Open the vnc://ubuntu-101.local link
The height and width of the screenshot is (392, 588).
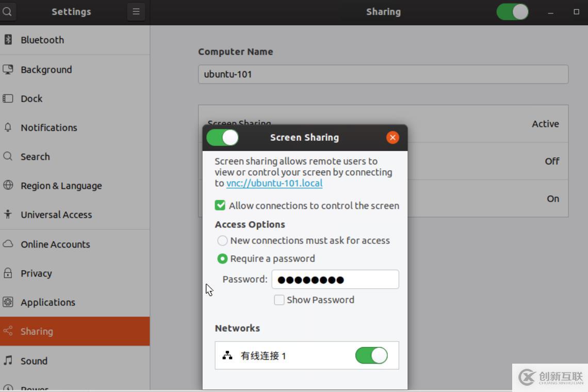pyautogui.click(x=274, y=183)
